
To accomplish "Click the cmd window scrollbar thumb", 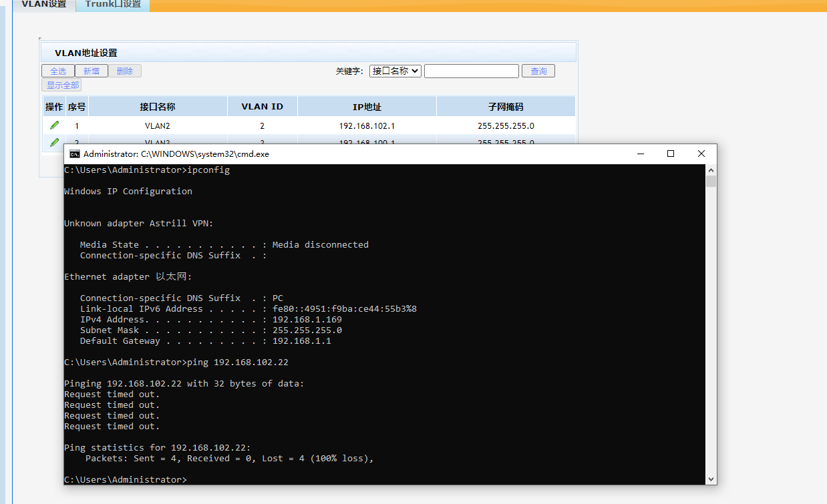I will pos(711,182).
